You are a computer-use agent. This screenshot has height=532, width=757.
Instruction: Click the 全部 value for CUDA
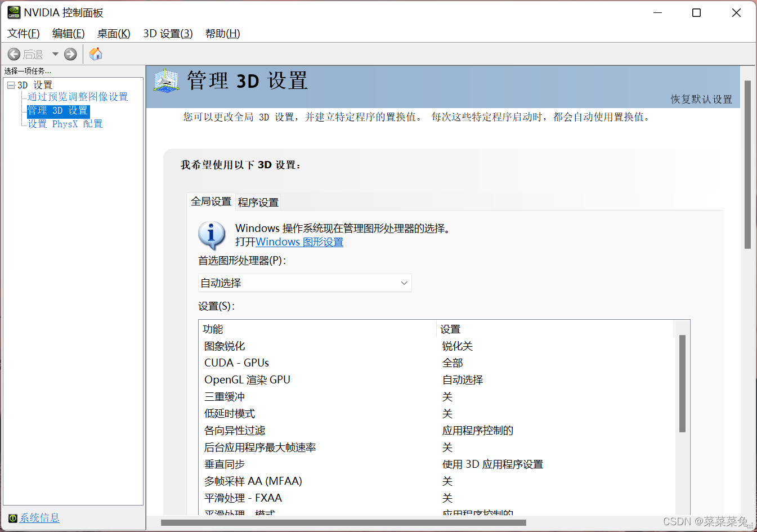pyautogui.click(x=453, y=363)
